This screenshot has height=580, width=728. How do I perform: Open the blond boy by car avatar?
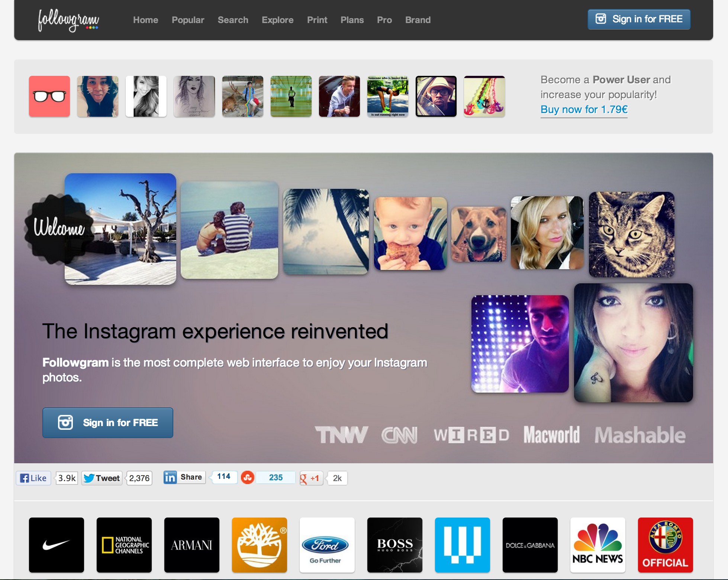coord(339,96)
